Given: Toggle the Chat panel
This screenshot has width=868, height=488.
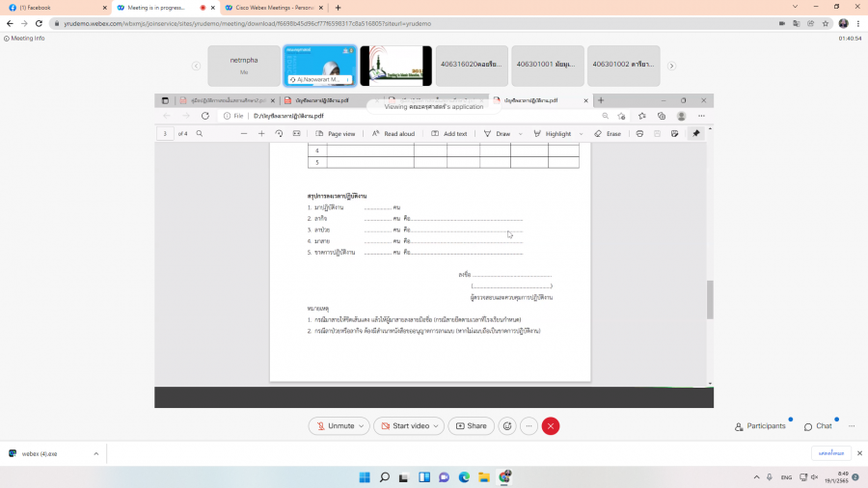Looking at the screenshot, I should (x=818, y=426).
